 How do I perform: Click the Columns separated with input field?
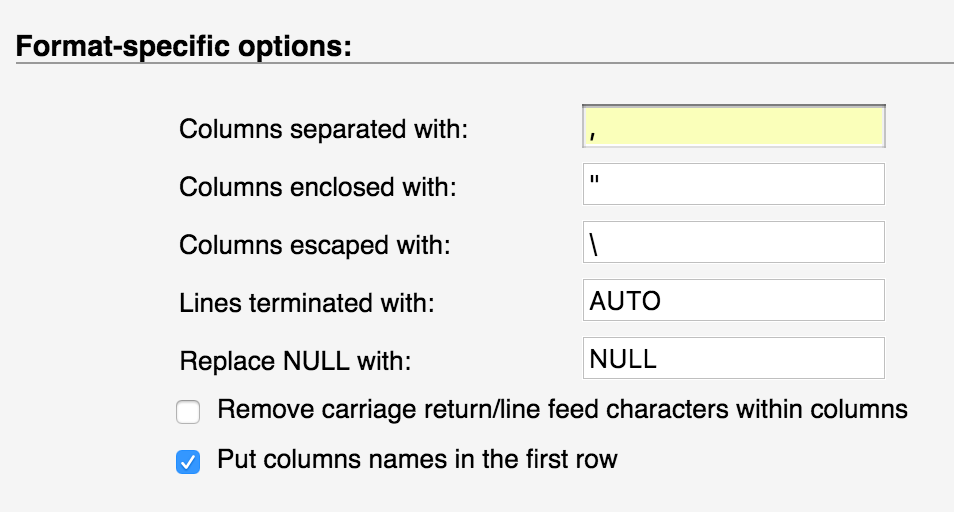733,127
